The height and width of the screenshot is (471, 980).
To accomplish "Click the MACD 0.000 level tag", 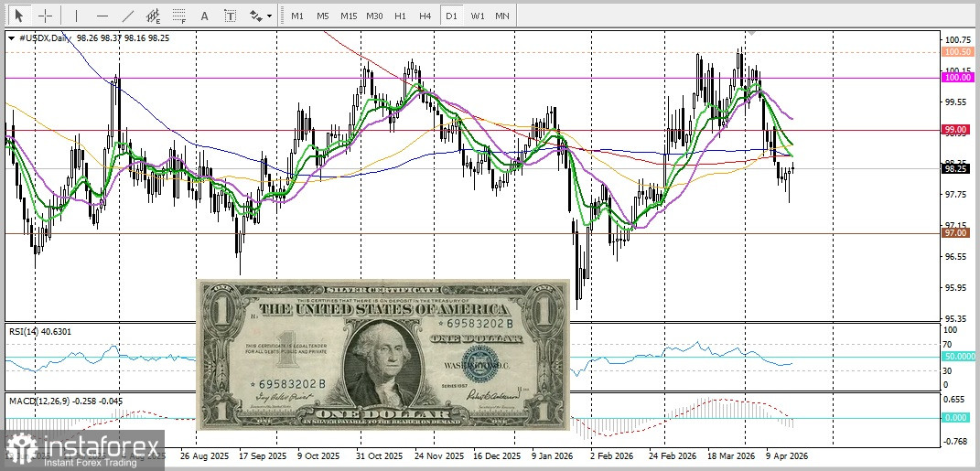I will 955,417.
